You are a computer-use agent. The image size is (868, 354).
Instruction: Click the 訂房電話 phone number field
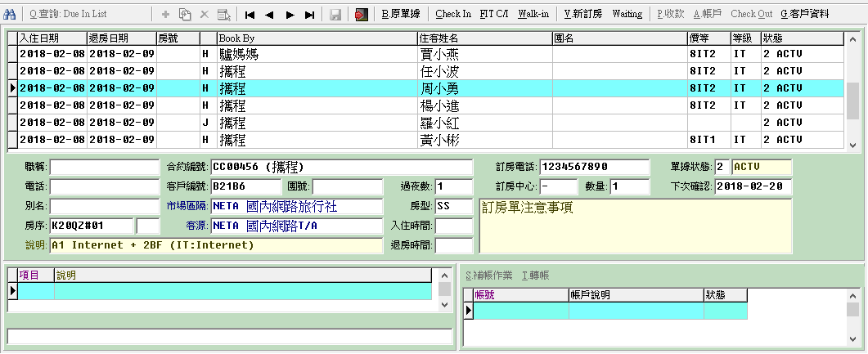coord(594,167)
